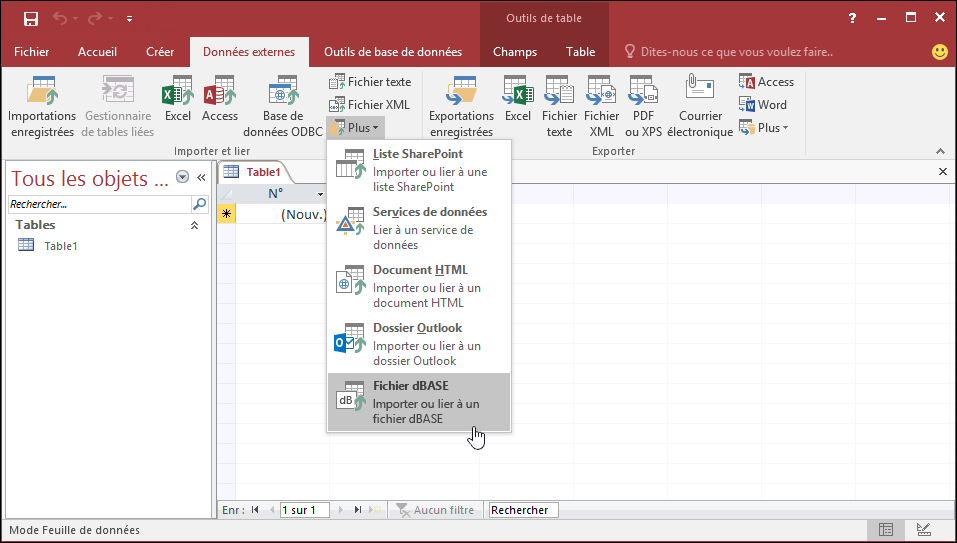This screenshot has width=957, height=543.
Task: Switch to the Table ribbon tab
Action: (x=580, y=52)
